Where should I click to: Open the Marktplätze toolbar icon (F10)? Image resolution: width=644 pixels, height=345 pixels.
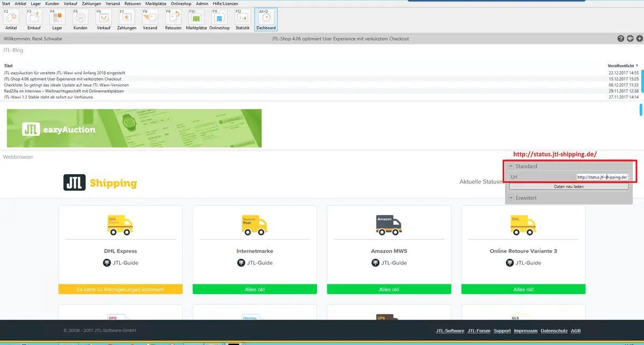[x=196, y=20]
